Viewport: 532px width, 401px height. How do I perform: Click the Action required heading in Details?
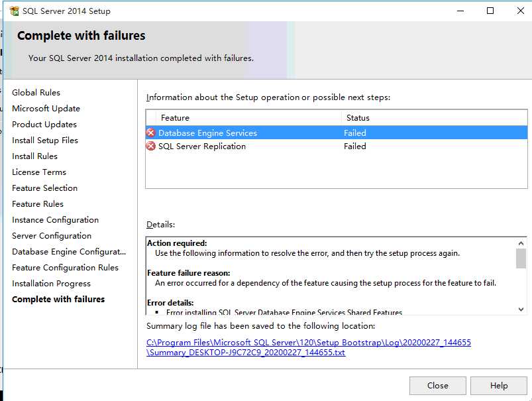[177, 243]
